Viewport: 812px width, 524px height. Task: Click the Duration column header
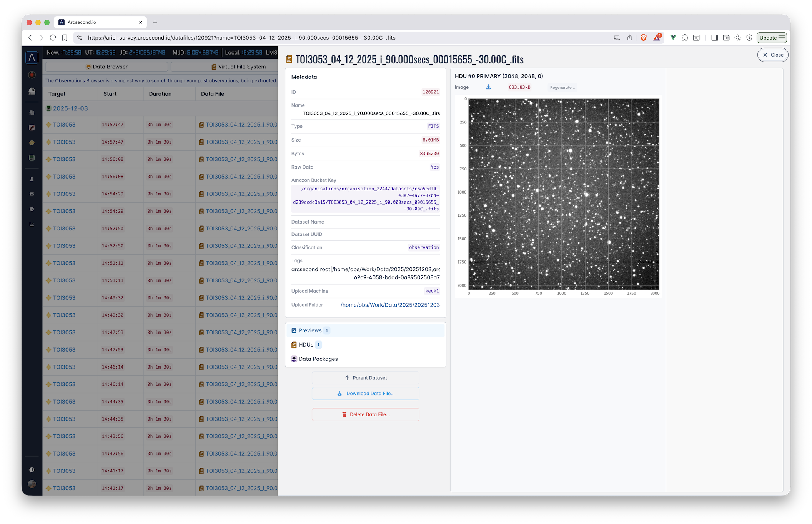(x=160, y=94)
